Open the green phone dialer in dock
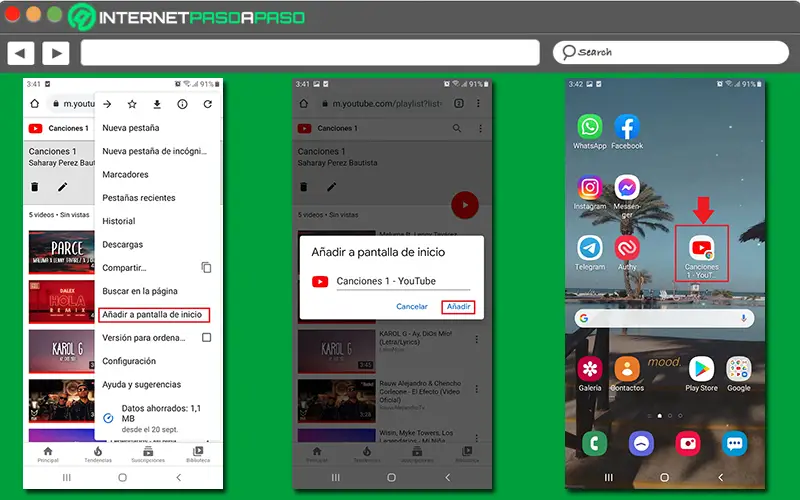The width and height of the screenshot is (800, 500). pos(594,443)
